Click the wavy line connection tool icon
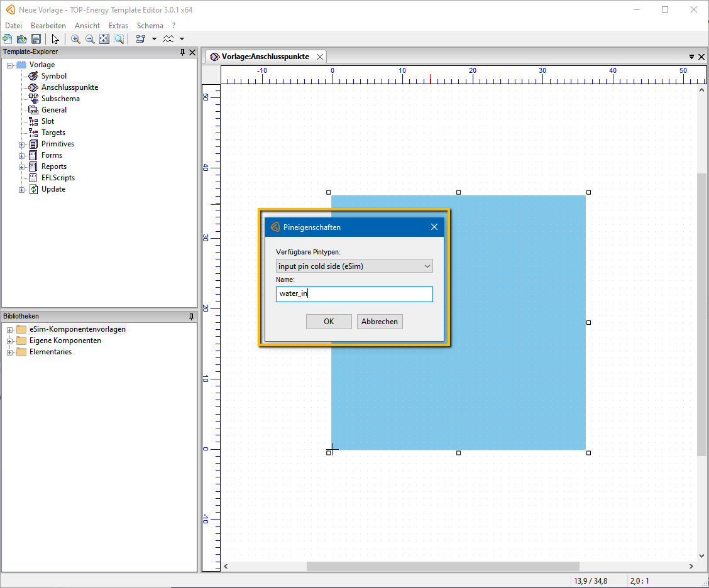 pos(168,39)
